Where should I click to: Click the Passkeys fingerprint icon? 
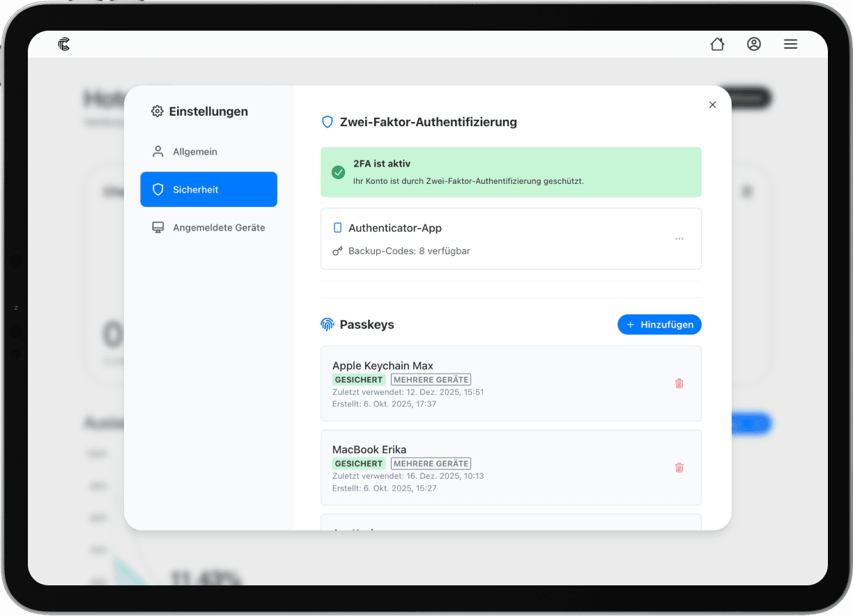328,325
